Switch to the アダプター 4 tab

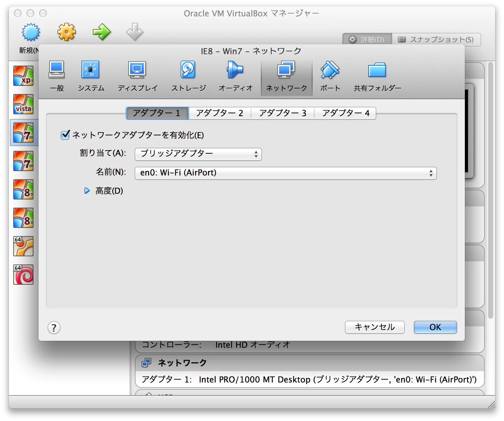pyautogui.click(x=345, y=113)
